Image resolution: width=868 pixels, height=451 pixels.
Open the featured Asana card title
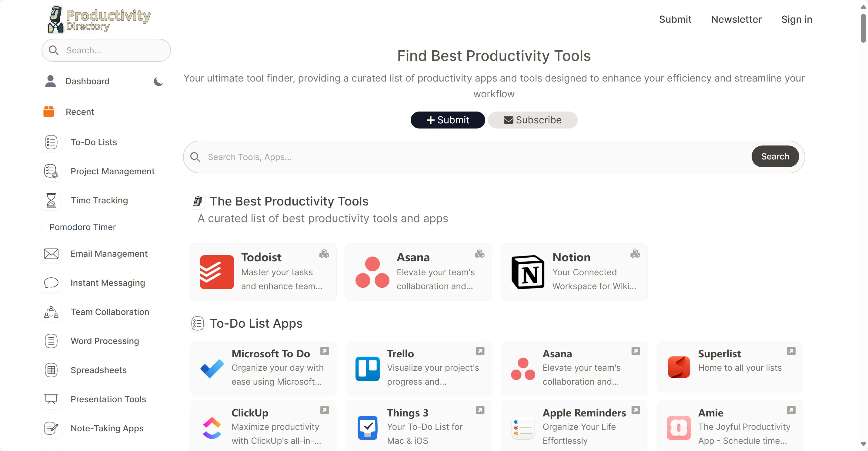coord(413,258)
